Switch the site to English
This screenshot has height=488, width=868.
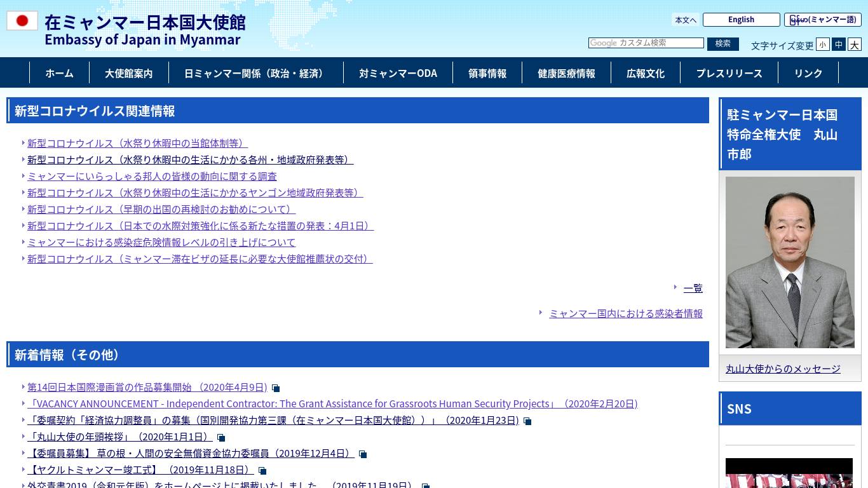[x=742, y=20]
